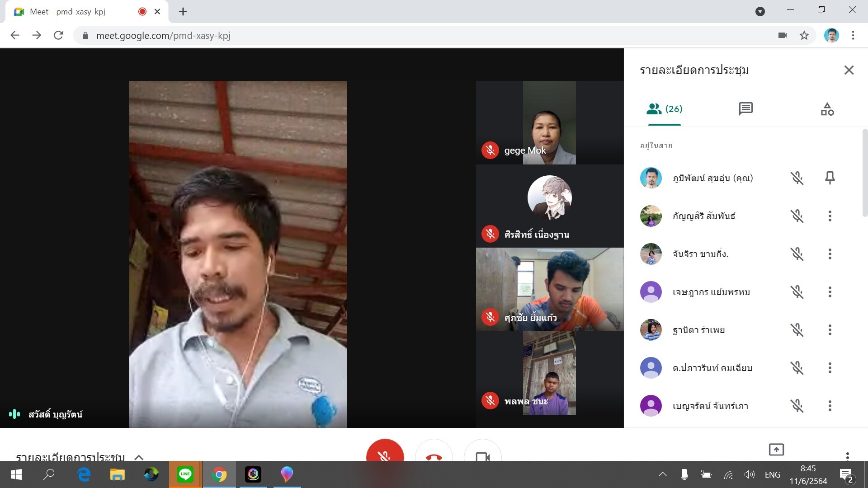Select the participants (26) tab
The image size is (868, 488).
click(664, 109)
